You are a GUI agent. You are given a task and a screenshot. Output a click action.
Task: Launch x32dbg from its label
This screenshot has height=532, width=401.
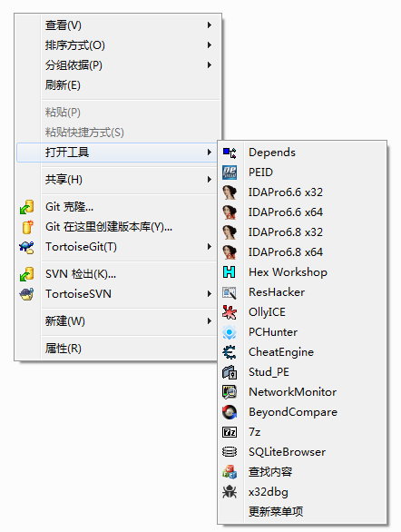pyautogui.click(x=269, y=492)
